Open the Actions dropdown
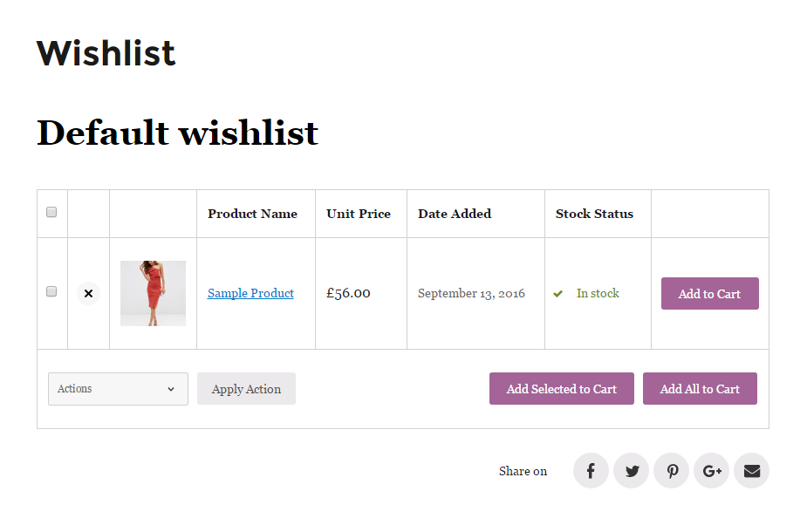Image resolution: width=807 pixels, height=532 pixels. (118, 389)
